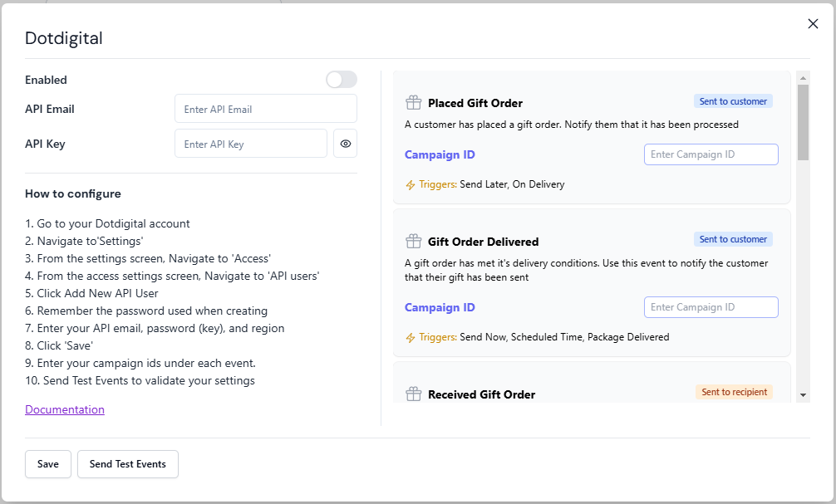
Task: Click the Dotdigital dialog title
Action: (63, 38)
